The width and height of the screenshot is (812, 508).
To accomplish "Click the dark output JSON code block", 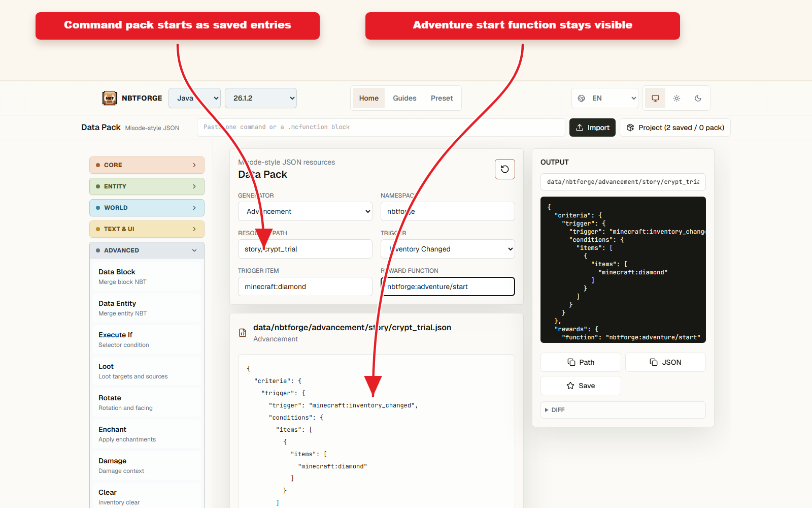I will coord(623,270).
